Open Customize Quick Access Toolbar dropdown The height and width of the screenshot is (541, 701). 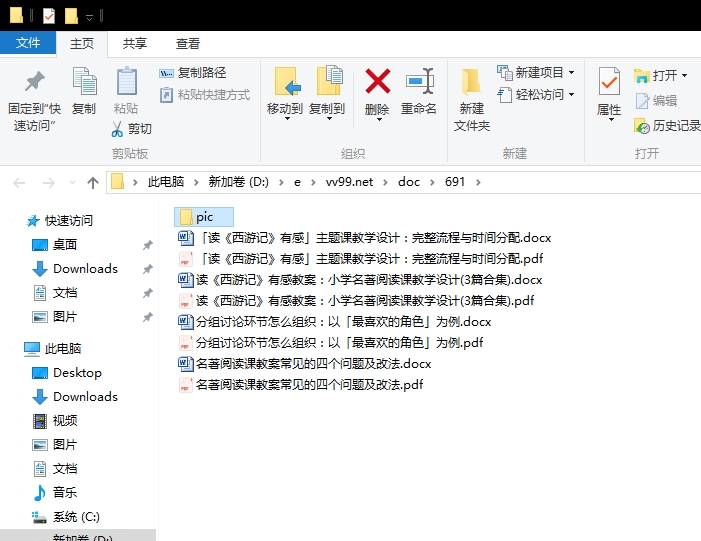[x=89, y=17]
